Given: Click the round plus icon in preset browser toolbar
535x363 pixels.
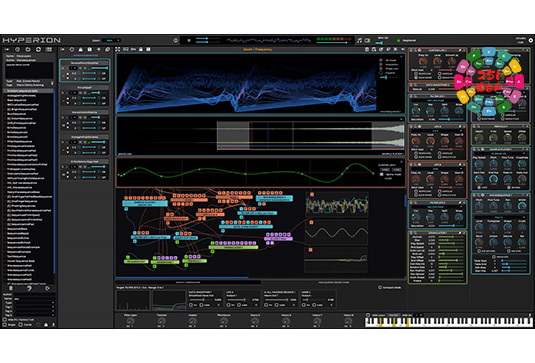Looking at the screenshot, I should click(38, 50).
